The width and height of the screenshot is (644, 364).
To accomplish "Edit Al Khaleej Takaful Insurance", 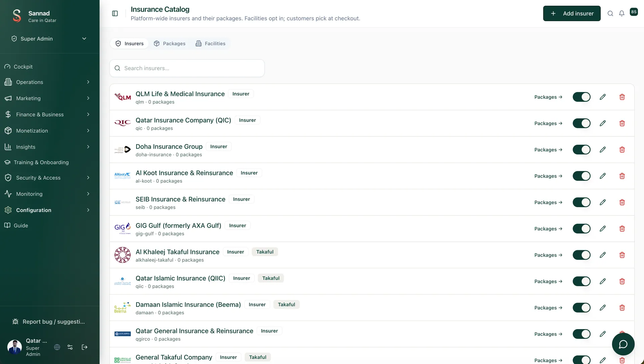I will click(x=603, y=255).
